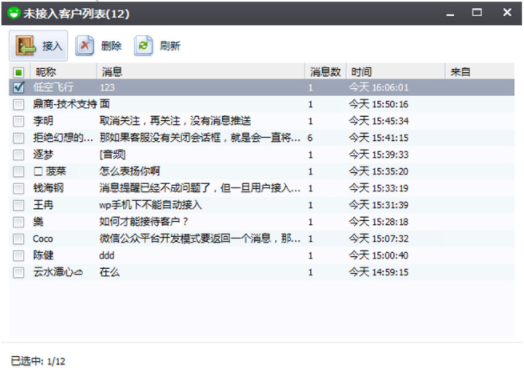Check the checkbox for 逐梦
The height and width of the screenshot is (392, 524).
19,155
